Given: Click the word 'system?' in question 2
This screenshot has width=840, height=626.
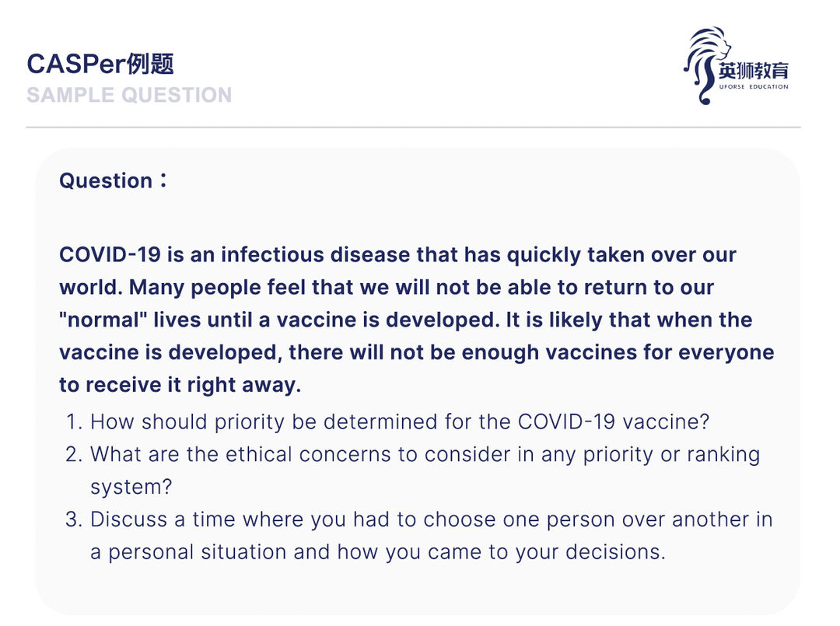Looking at the screenshot, I should pyautogui.click(x=131, y=488).
